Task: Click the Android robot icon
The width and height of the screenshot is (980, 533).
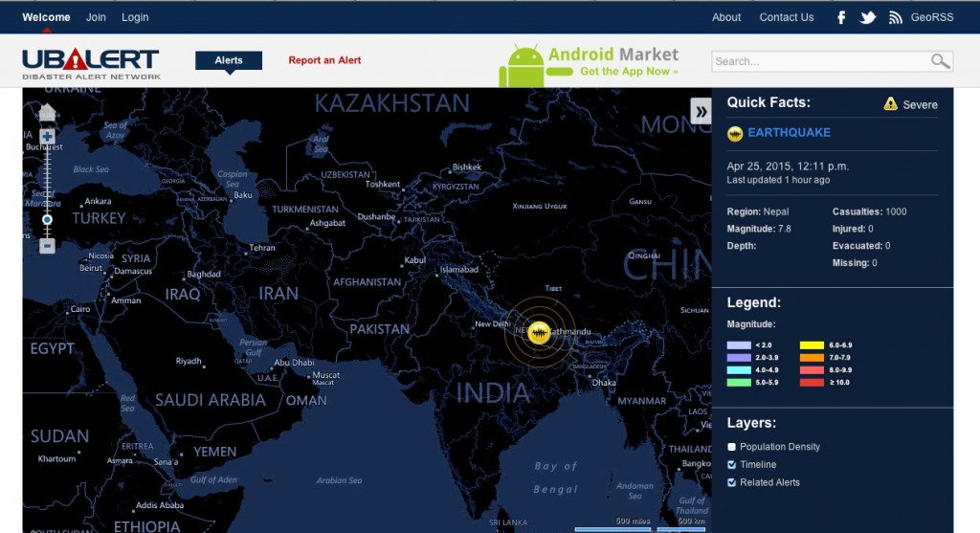Action: coord(521,66)
